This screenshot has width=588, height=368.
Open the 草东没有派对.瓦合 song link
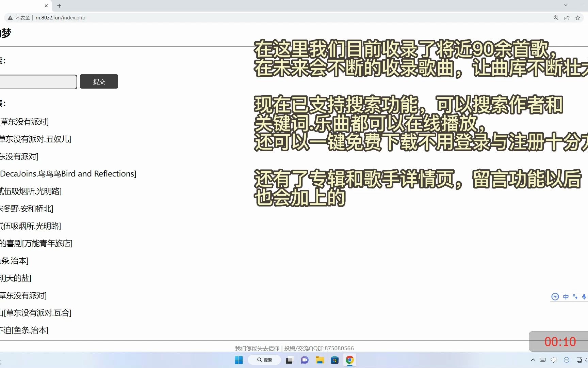(x=36, y=313)
